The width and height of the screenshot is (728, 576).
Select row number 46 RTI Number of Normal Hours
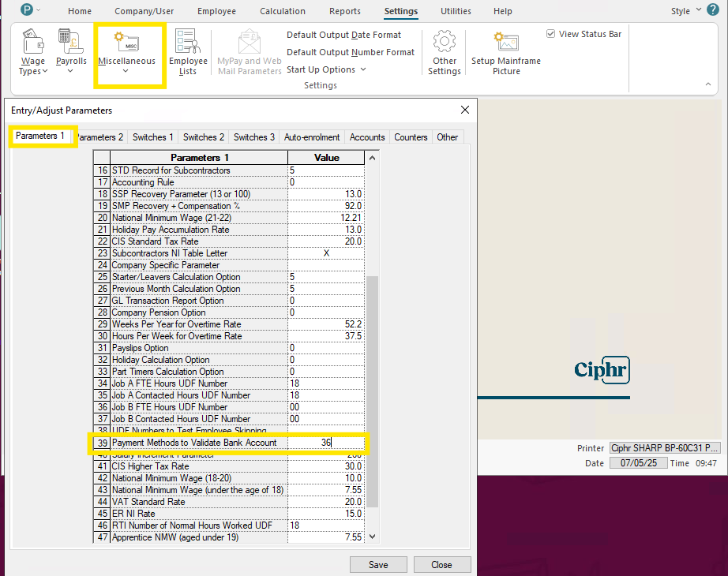228,526
